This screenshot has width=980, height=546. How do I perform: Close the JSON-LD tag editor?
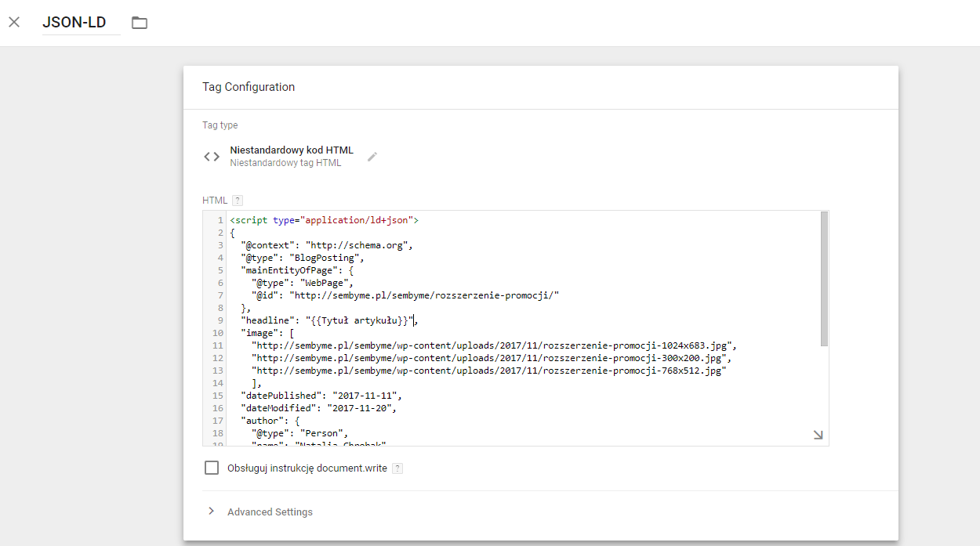click(x=14, y=22)
